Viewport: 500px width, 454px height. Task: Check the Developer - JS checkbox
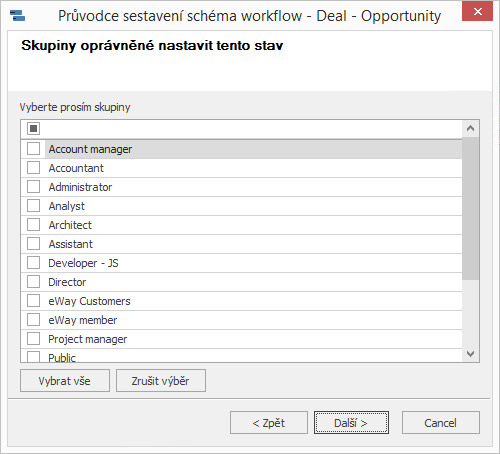tap(33, 263)
